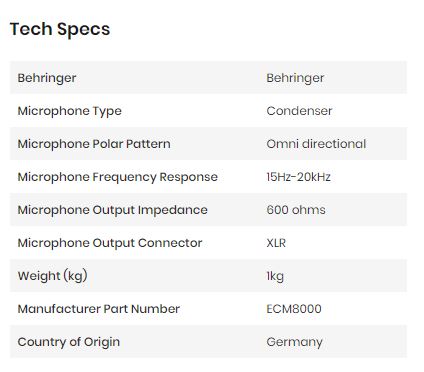Select the Microphone Polar Pattern label
This screenshot has height=372, width=424.
tap(94, 144)
